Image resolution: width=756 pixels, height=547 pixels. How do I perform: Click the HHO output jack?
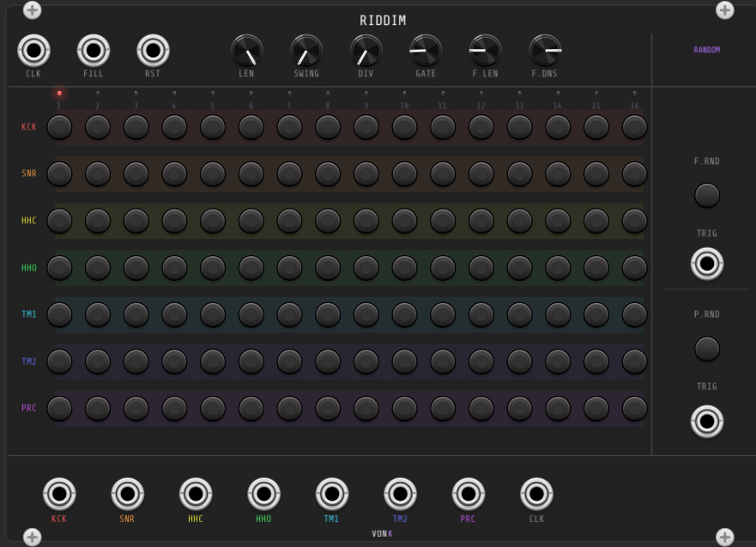(x=263, y=494)
